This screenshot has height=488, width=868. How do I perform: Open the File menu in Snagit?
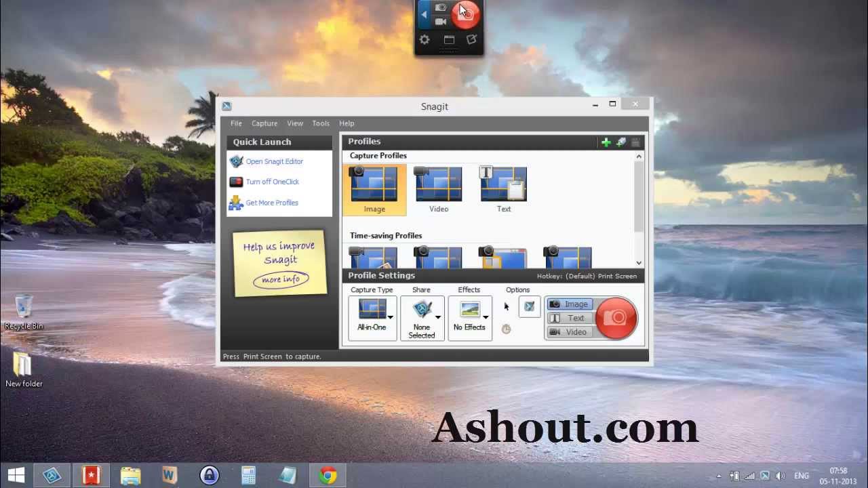tap(236, 123)
